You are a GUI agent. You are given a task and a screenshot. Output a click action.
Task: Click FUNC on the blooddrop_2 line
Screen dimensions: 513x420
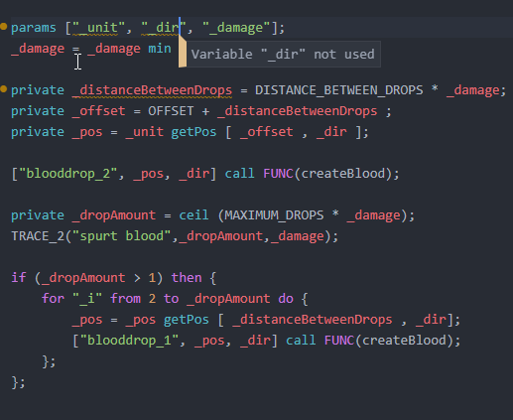[278, 174]
